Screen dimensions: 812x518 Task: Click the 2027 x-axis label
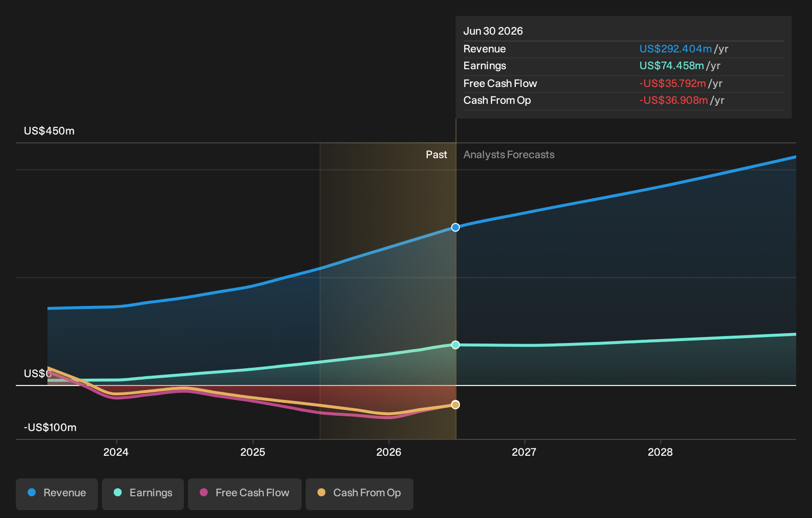click(524, 452)
